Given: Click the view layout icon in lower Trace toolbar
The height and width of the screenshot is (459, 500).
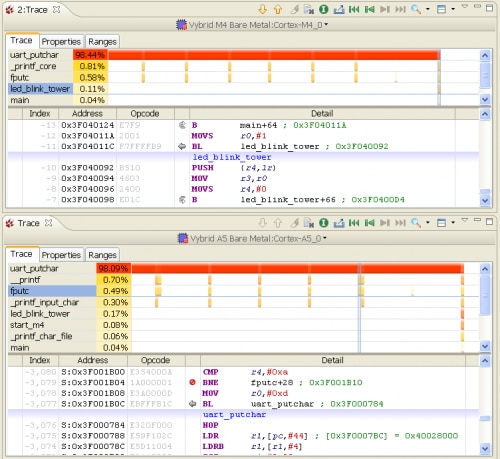Looking at the screenshot, I should [441, 223].
